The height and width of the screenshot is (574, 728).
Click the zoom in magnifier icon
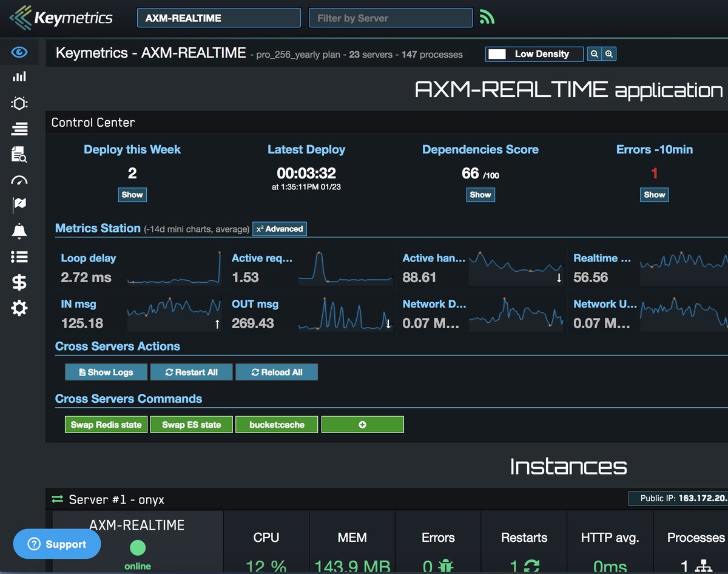(609, 54)
